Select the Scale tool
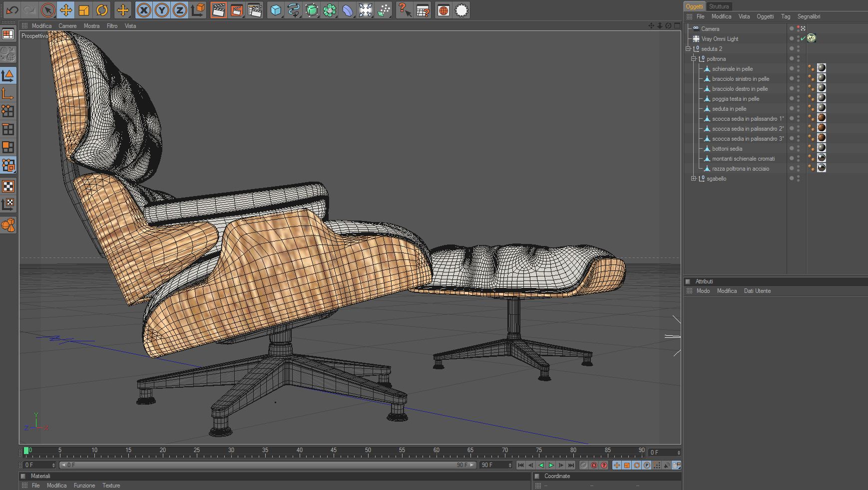Viewport: 868px width, 490px height. (x=84, y=10)
